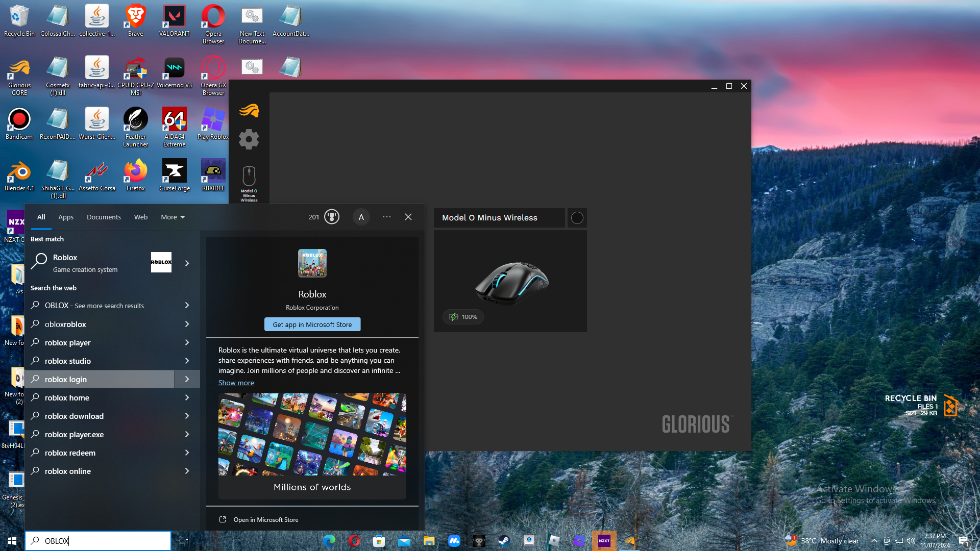Select the obloxroblox web suggestion
The height and width of the screenshot is (551, 980).
(100, 324)
